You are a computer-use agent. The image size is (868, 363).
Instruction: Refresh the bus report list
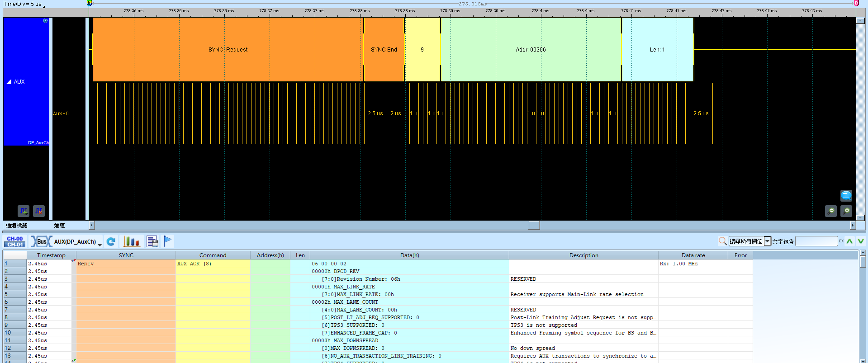(x=111, y=241)
